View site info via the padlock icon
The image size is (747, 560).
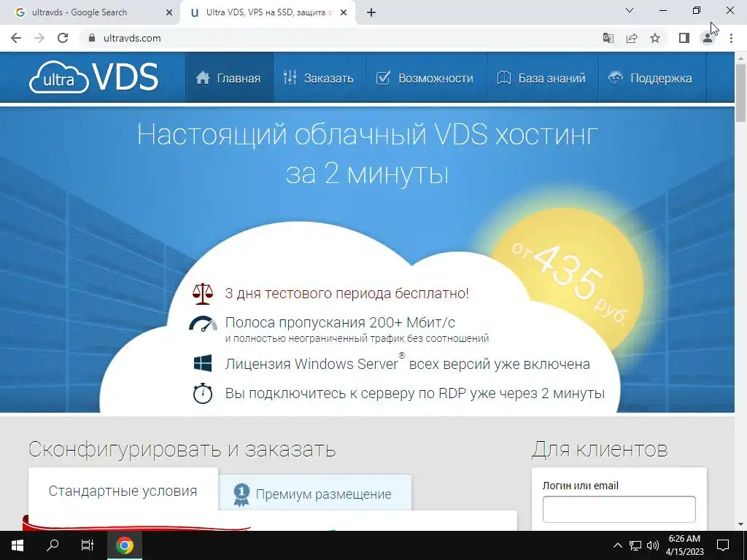(92, 38)
